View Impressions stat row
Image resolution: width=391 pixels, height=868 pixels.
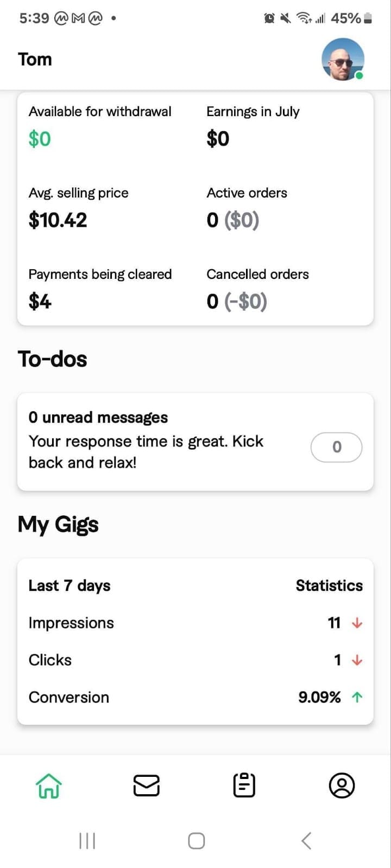[x=71, y=623]
